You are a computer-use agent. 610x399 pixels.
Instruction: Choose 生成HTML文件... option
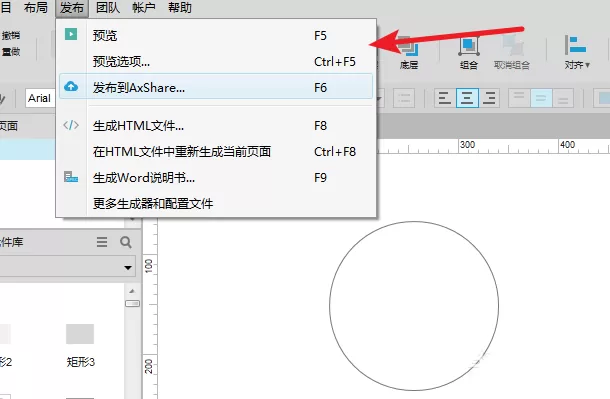(216, 126)
